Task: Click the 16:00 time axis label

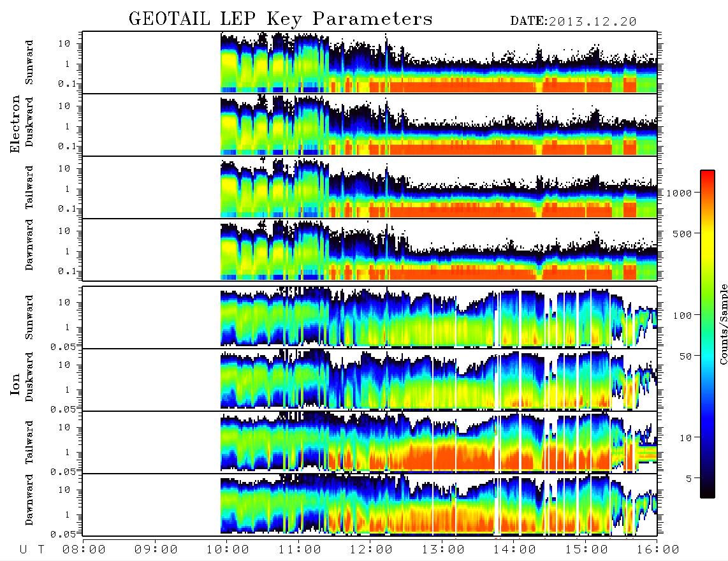Action: 658,550
